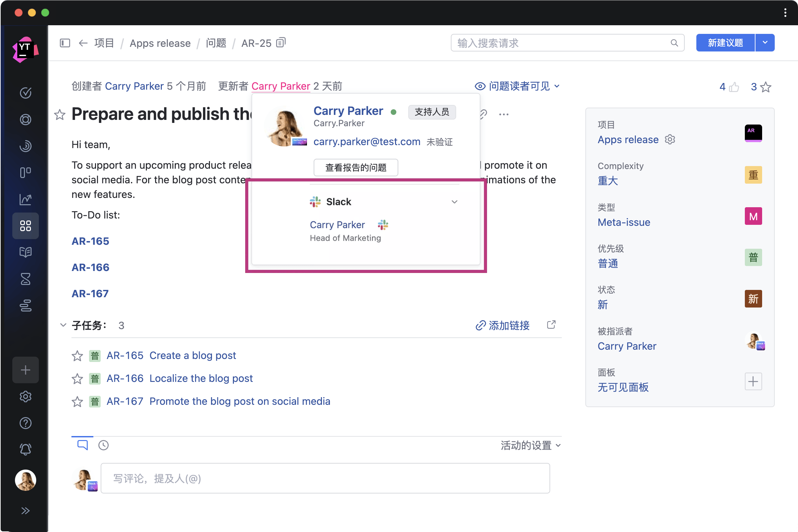Select the comments activity tab

(x=82, y=445)
